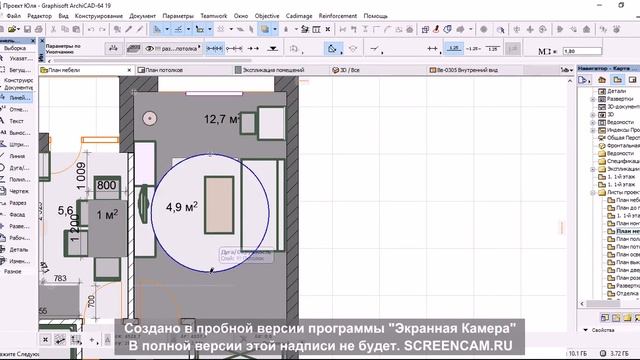Select the Бегущая рамка marquee tool
The height and width of the screenshot is (360, 640).
17,70
